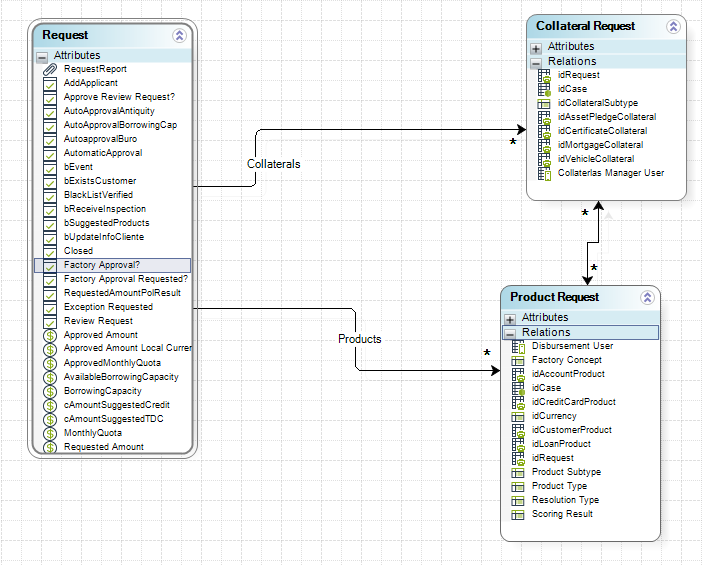702x565 pixels.
Task: Select the Resolution Type relation
Action: coord(565,500)
